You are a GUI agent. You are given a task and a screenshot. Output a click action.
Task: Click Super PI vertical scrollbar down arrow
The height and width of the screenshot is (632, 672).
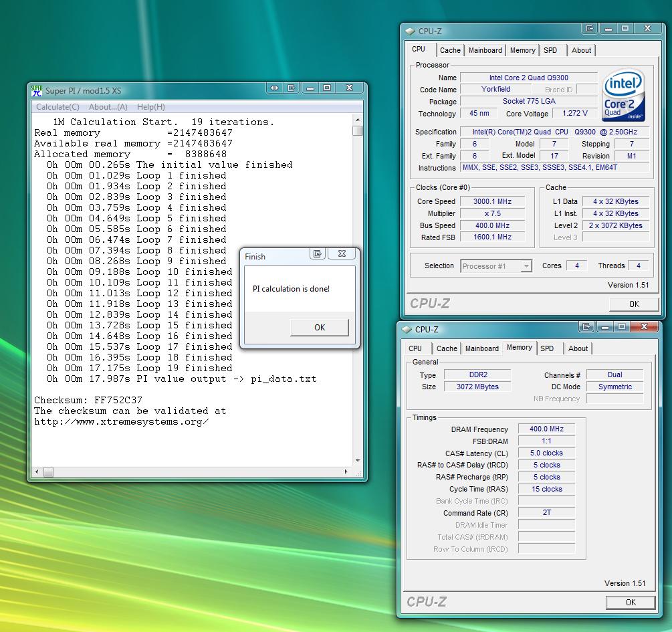pyautogui.click(x=358, y=461)
